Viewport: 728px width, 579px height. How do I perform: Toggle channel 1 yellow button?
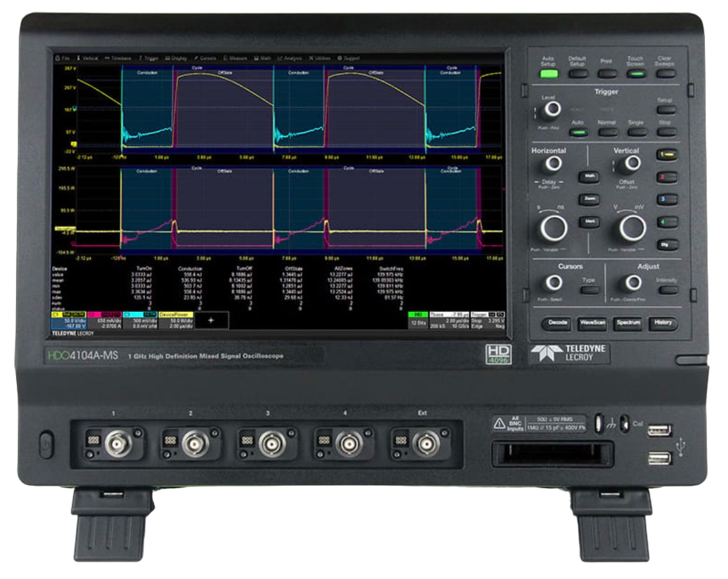tap(667, 155)
